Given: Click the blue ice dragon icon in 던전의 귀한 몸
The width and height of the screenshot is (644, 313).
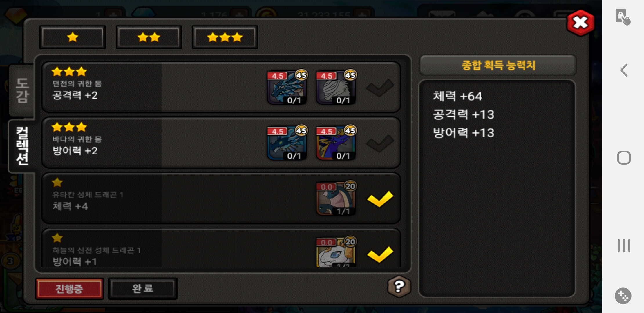Looking at the screenshot, I should (x=287, y=88).
